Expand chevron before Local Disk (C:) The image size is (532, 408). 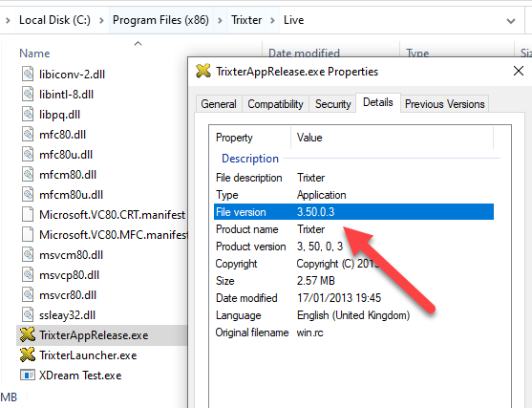point(8,20)
